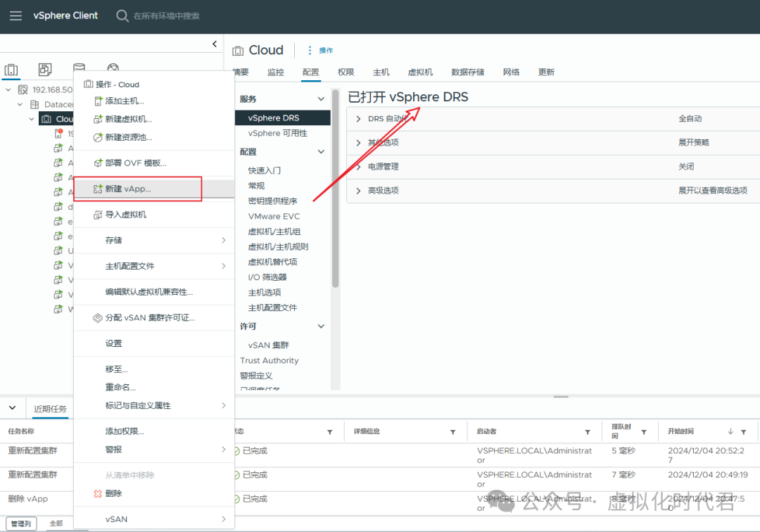Switch to the 权限 tab

(x=346, y=72)
